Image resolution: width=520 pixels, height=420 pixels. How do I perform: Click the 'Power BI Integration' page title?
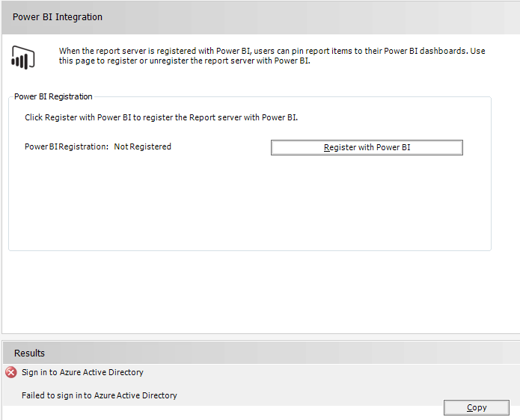(x=58, y=17)
